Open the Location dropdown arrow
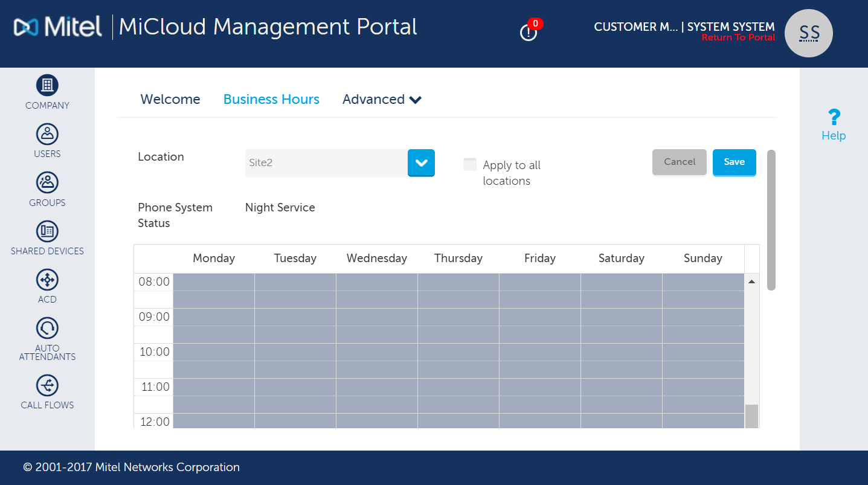The height and width of the screenshot is (485, 868). [x=421, y=162]
